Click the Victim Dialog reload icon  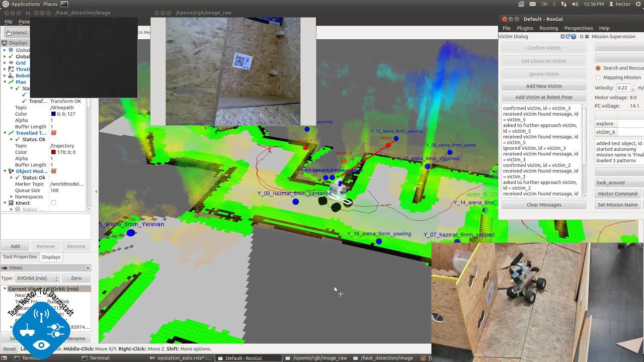pyautogui.click(x=569, y=37)
